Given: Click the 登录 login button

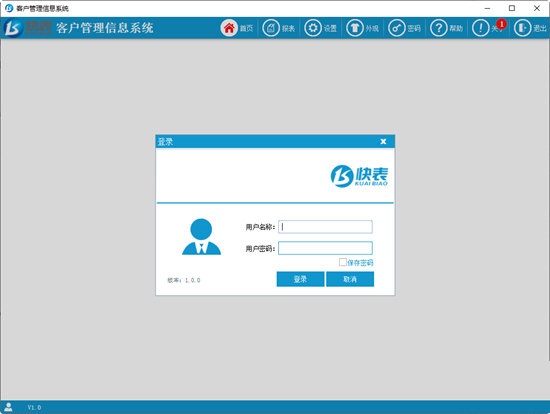Looking at the screenshot, I should 300,279.
